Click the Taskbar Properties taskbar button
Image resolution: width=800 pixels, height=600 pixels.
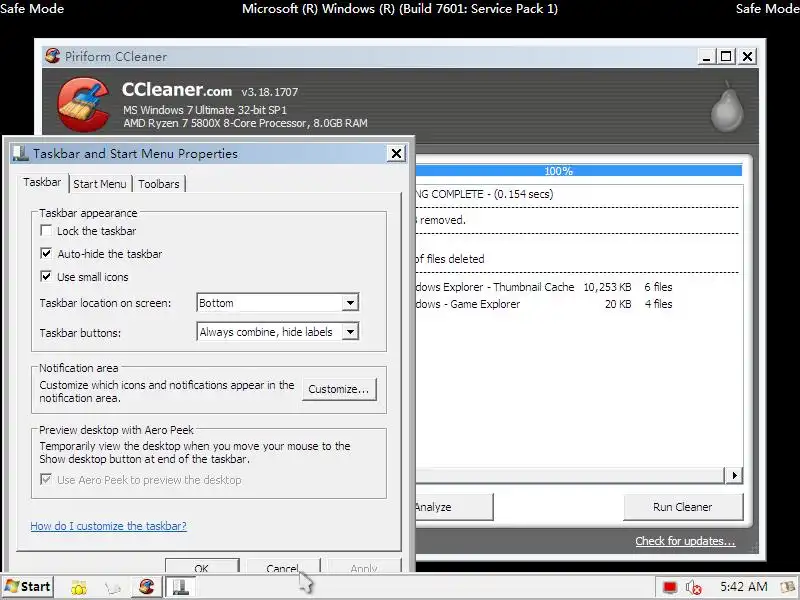(x=180, y=587)
